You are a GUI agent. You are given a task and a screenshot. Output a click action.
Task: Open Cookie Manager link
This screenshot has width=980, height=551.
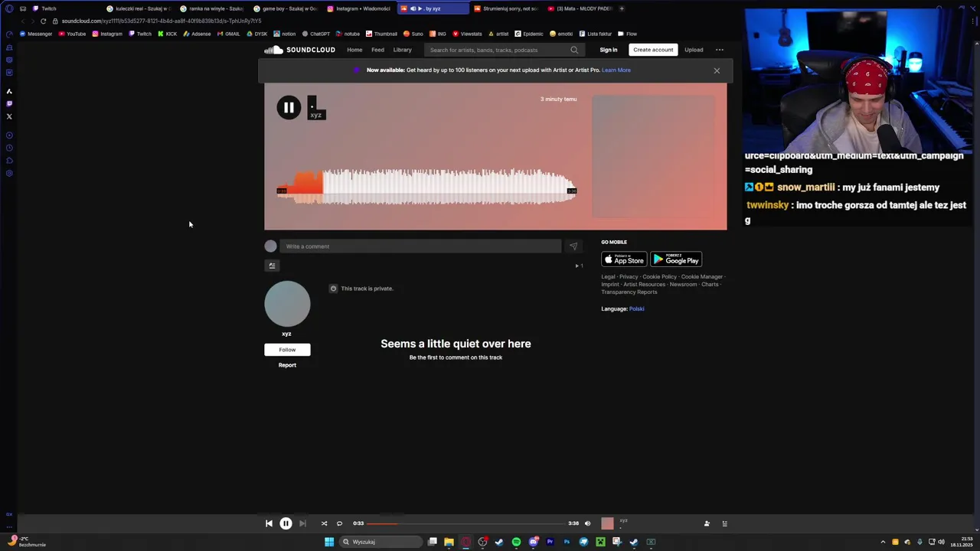click(702, 277)
